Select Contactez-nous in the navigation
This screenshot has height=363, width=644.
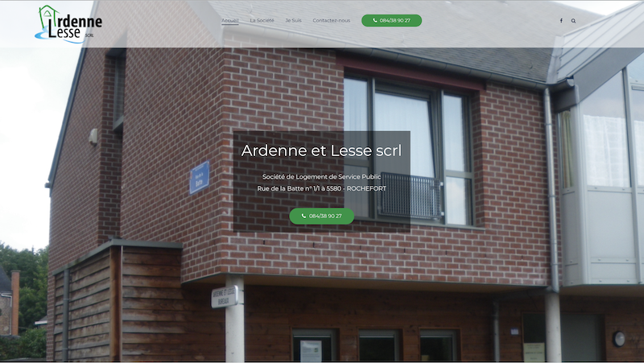332,21
